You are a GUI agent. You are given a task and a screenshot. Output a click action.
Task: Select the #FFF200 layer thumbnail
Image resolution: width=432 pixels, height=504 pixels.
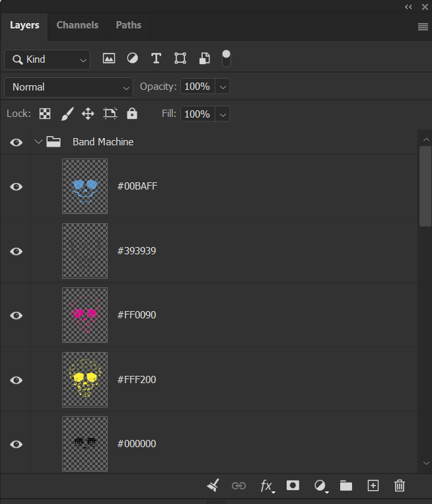[x=85, y=380]
